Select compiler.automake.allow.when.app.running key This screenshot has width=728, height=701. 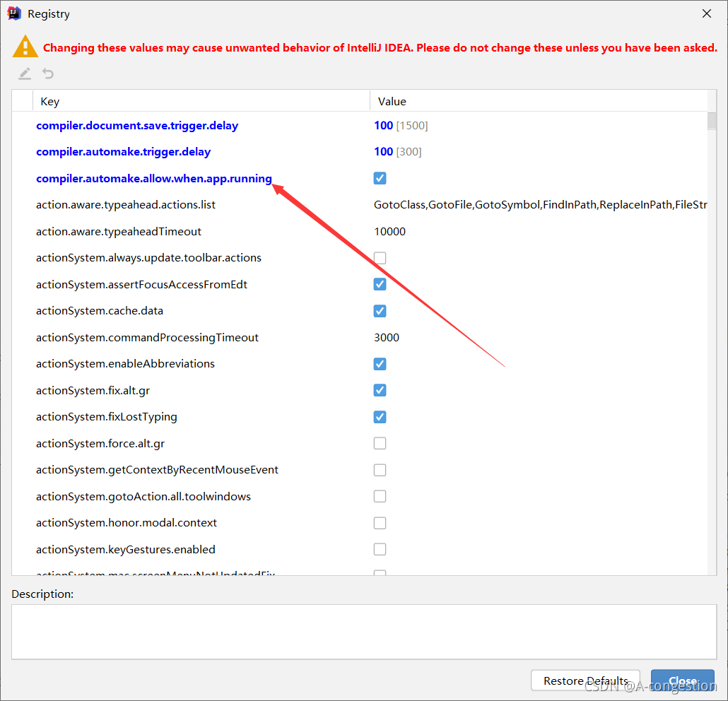[153, 178]
